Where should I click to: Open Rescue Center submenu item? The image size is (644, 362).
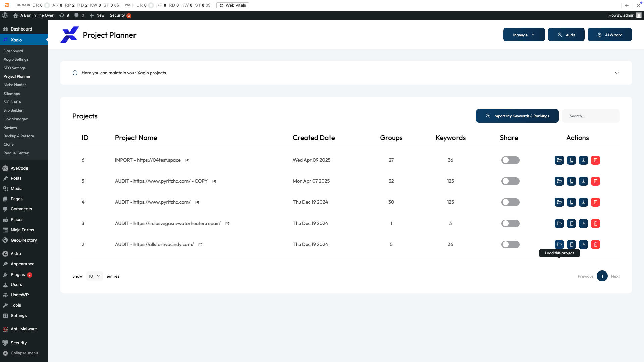pyautogui.click(x=16, y=153)
